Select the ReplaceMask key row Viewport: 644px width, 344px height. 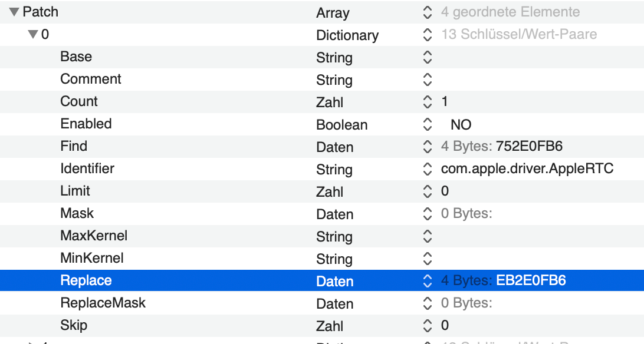[103, 303]
